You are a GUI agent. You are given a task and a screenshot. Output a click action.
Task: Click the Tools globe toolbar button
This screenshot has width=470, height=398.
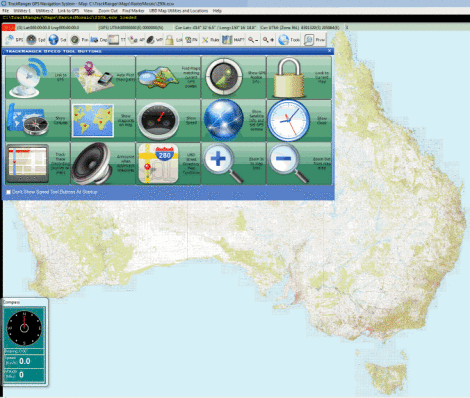(289, 40)
